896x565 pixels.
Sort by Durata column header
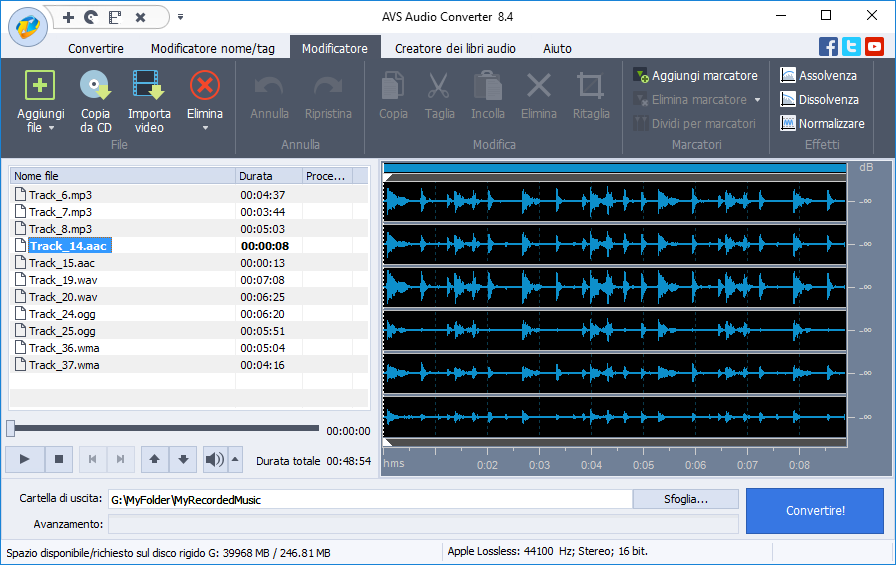pyautogui.click(x=269, y=176)
